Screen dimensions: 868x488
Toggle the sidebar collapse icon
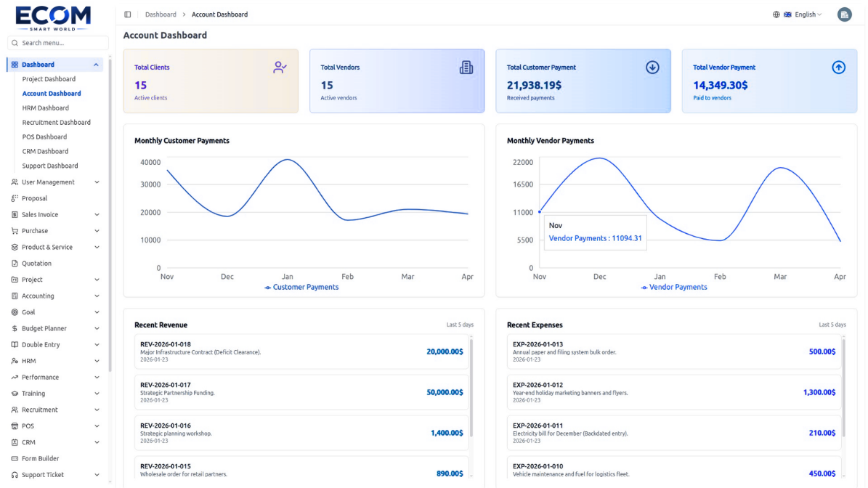tap(128, 15)
